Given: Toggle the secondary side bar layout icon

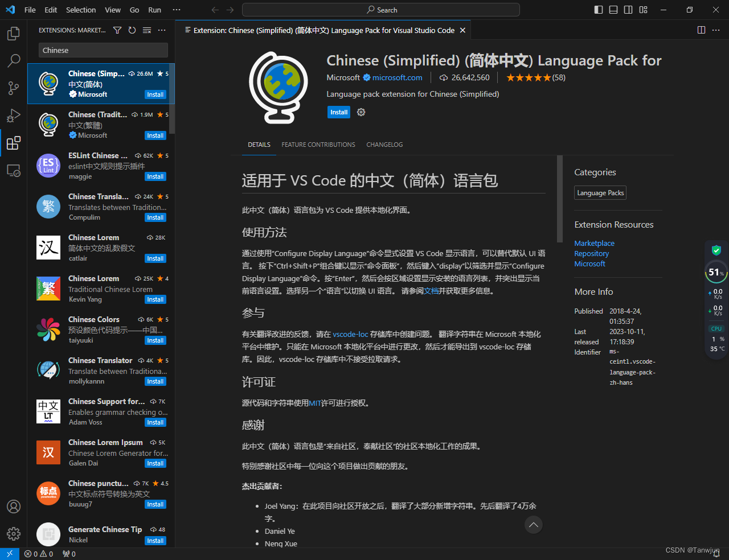Looking at the screenshot, I should 628,10.
